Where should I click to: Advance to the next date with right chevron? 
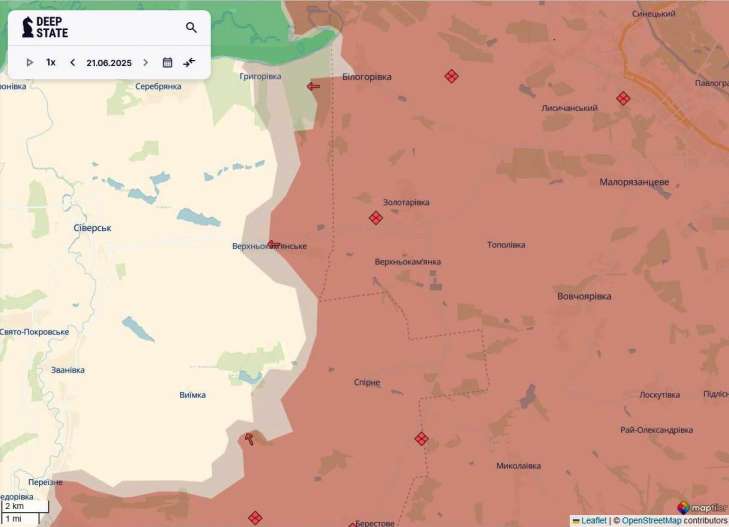pyautogui.click(x=145, y=62)
